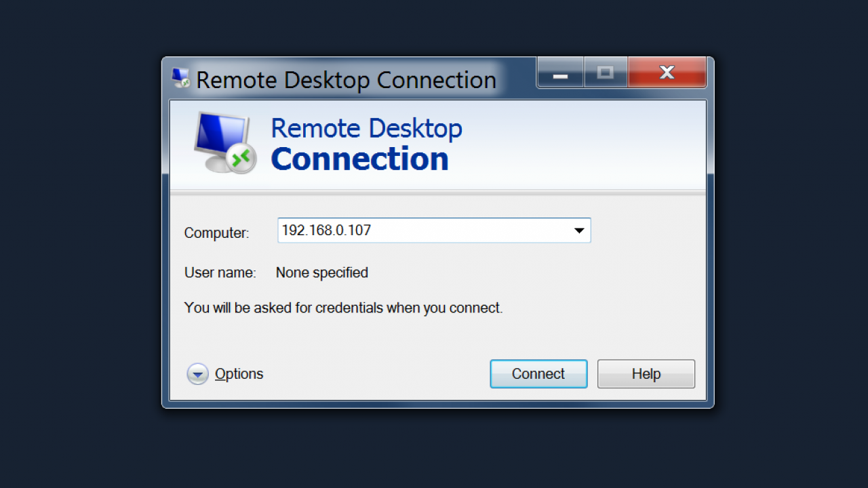
Task: Click the large monitor logo in banner
Action: click(225, 143)
